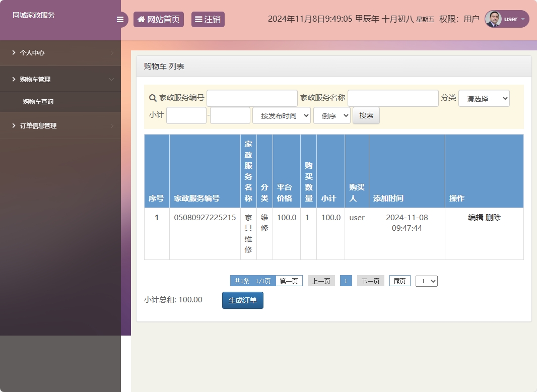Open the 倒序 sort order dropdown

pos(331,115)
